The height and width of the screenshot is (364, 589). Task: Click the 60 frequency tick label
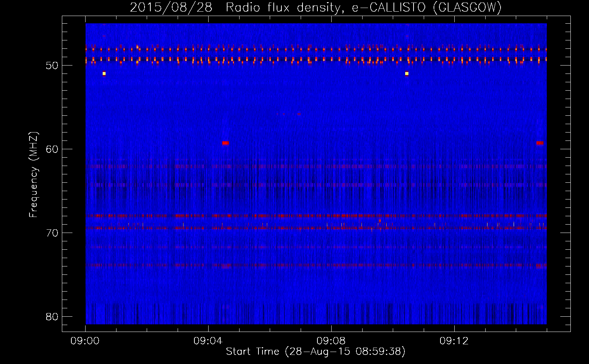52,149
